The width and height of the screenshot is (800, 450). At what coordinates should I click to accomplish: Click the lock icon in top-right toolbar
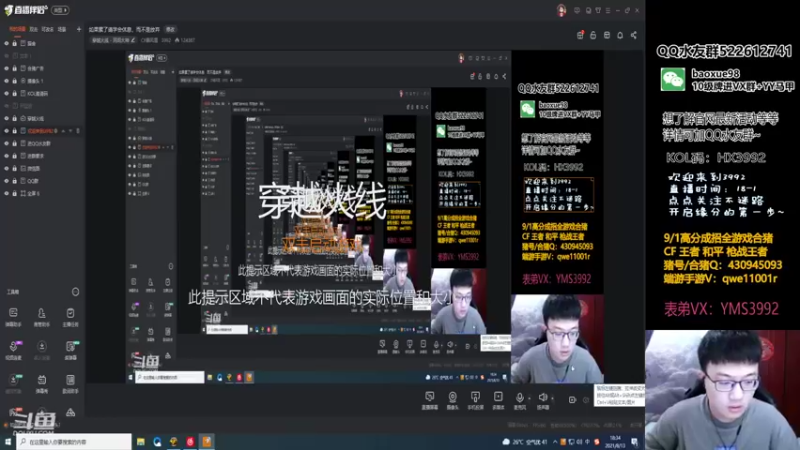pyautogui.click(x=593, y=35)
